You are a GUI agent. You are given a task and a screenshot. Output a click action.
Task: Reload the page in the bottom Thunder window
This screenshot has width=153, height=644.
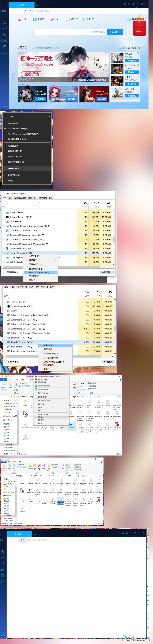pos(22,540)
